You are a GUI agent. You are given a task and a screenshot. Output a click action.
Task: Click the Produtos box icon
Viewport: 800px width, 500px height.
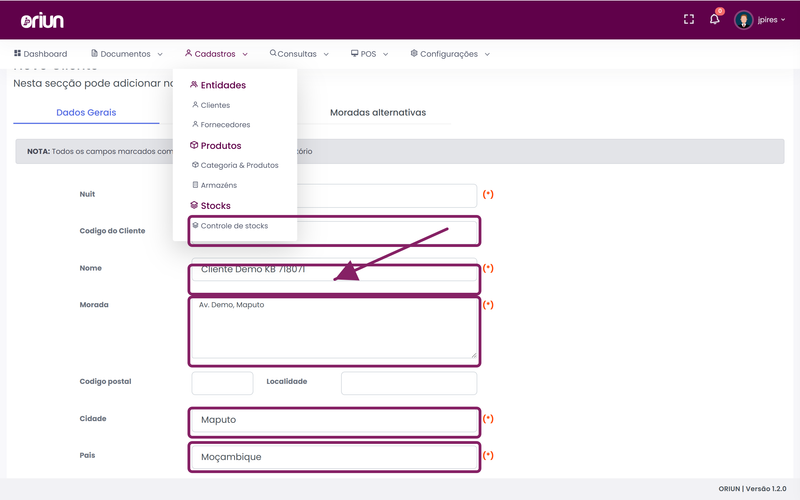[x=194, y=145]
